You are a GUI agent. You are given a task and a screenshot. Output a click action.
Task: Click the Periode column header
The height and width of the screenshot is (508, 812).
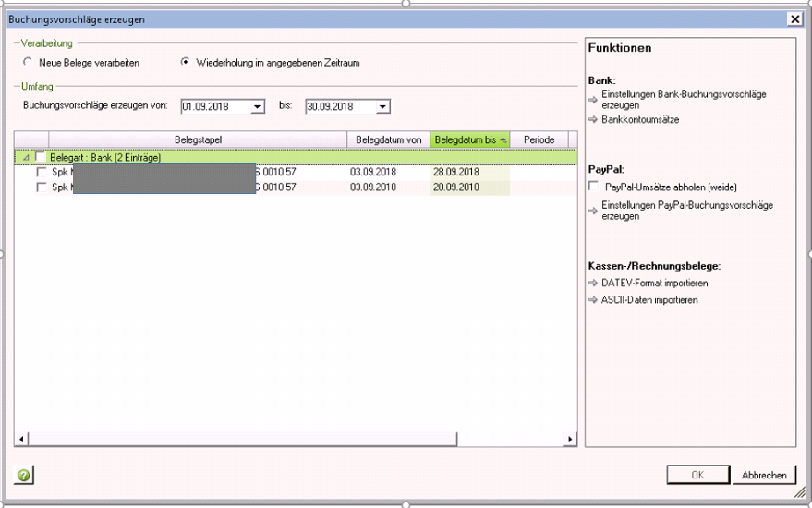coord(539,139)
